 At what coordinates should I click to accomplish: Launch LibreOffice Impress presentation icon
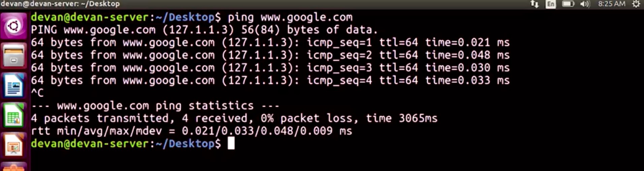[14, 146]
